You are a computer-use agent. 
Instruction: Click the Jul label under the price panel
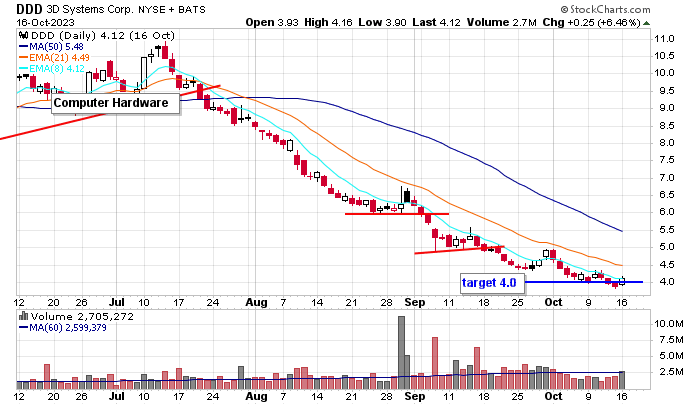point(117,302)
